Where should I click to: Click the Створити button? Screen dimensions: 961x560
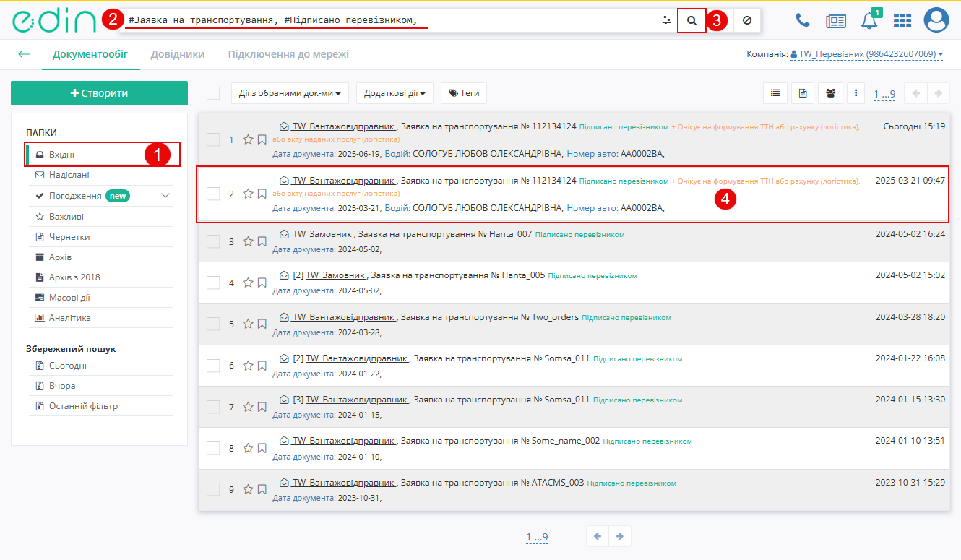click(99, 93)
